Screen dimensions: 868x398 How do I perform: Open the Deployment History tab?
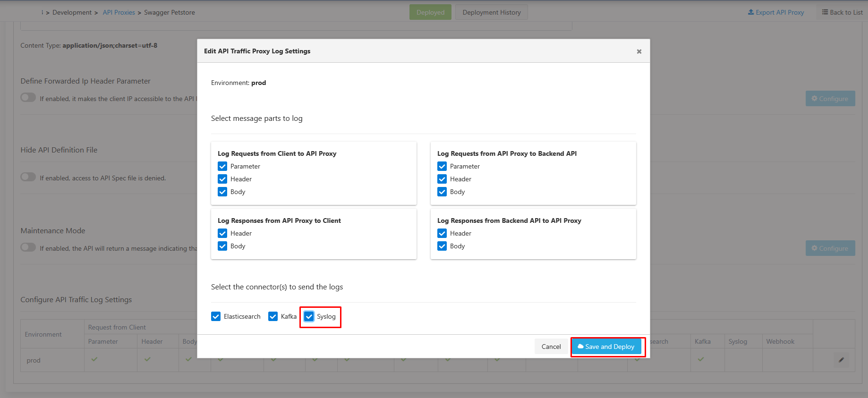491,12
